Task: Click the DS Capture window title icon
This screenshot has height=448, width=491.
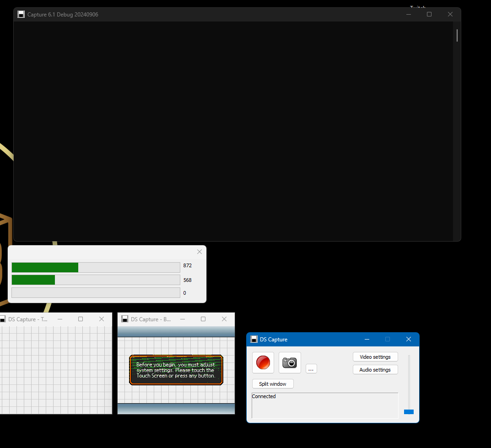Action: [x=254, y=340]
